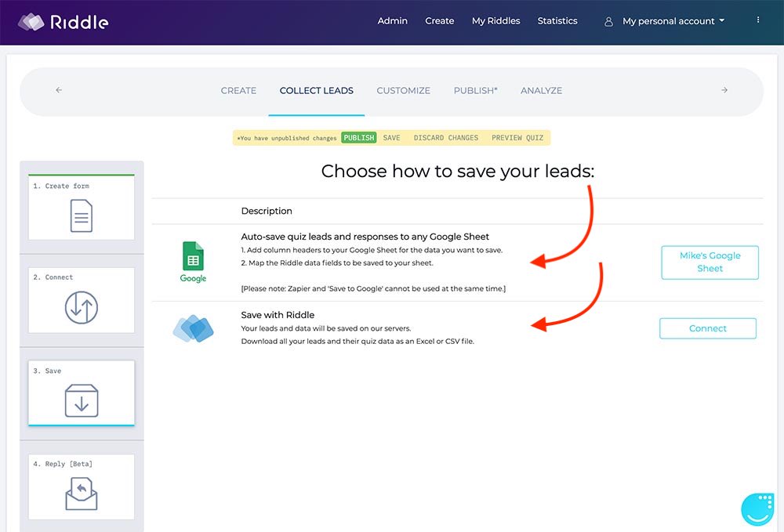The width and height of the screenshot is (784, 532).
Task: Click the 'Save with Riddle' title
Action: [278, 315]
